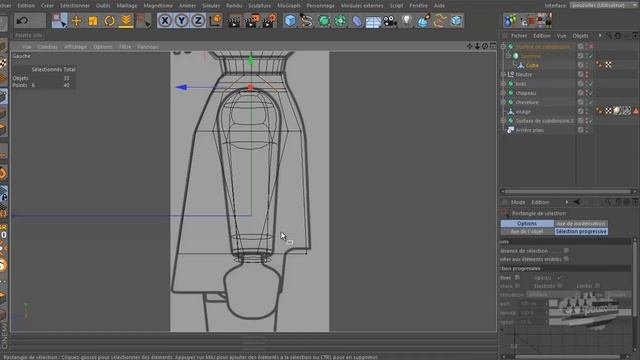640x360 pixels.
Task: Click the Undo arrow icon
Action: coord(22,20)
